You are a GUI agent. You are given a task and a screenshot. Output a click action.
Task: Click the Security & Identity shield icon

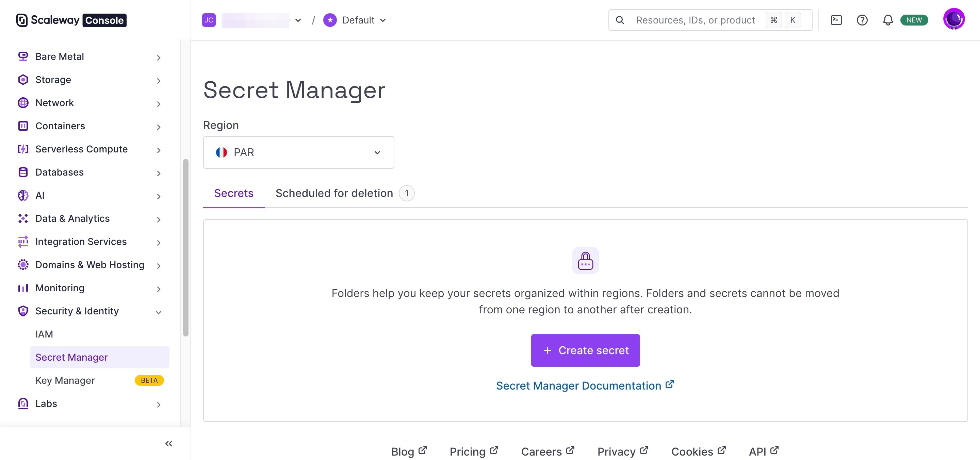pos(23,311)
